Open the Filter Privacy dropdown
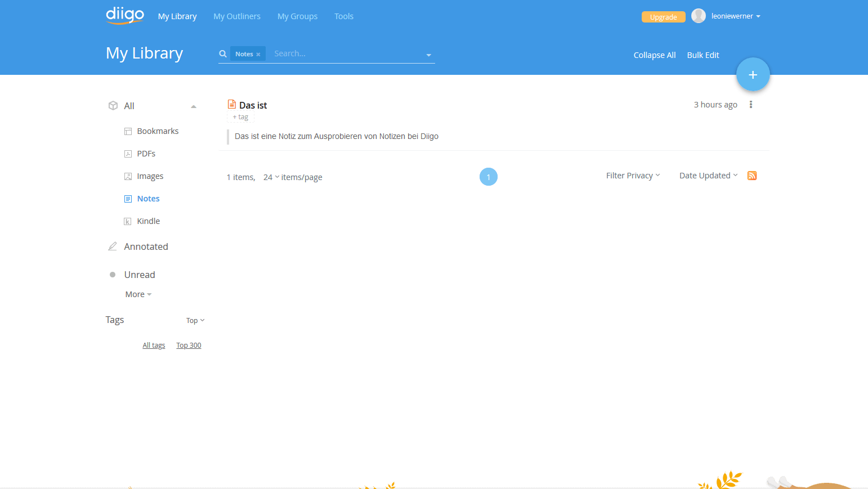 (633, 176)
